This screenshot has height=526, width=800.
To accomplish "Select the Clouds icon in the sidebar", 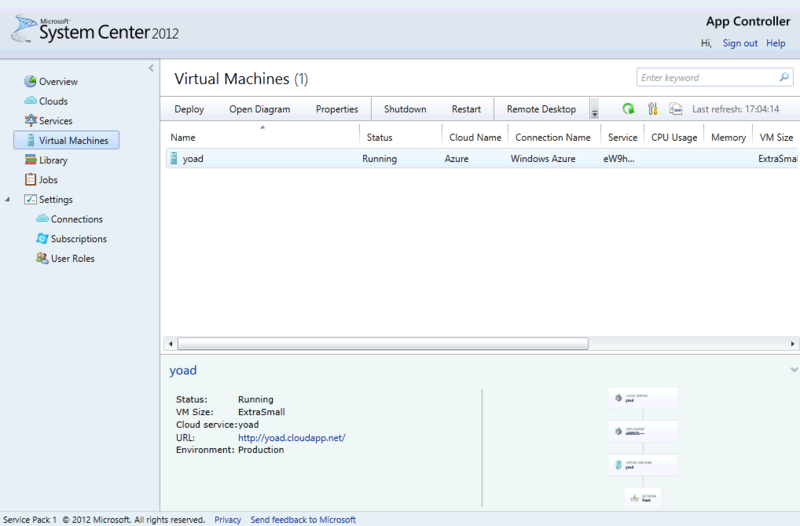I will (31, 101).
